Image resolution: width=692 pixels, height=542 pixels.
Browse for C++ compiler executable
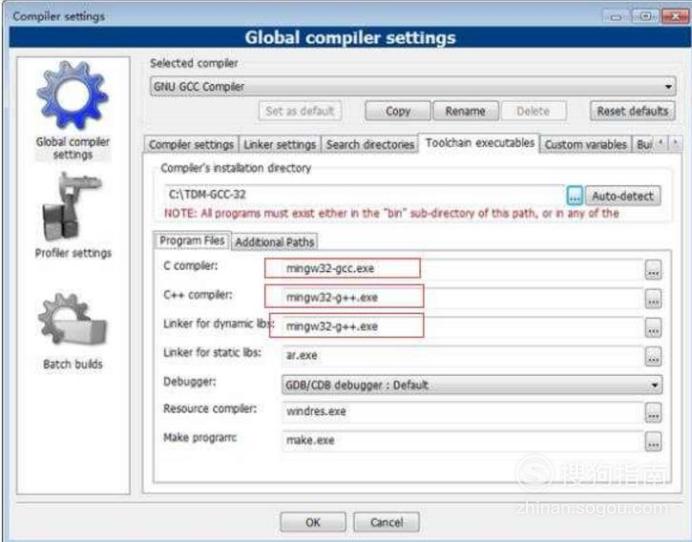point(653,298)
